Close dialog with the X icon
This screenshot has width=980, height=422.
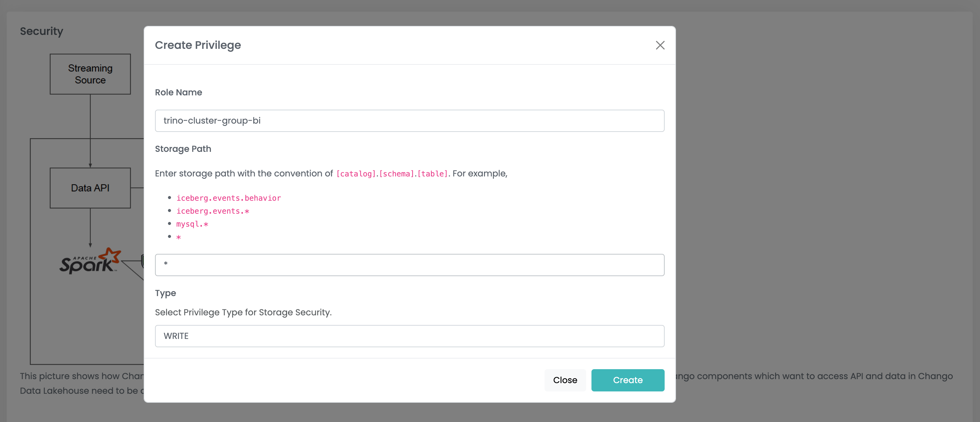point(660,45)
